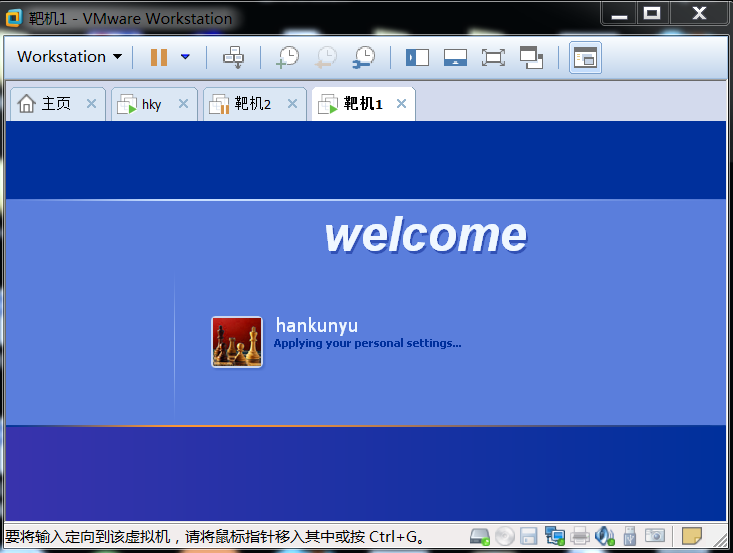Select the 靶机2 tab
This screenshot has width=733, height=553.
(x=254, y=103)
